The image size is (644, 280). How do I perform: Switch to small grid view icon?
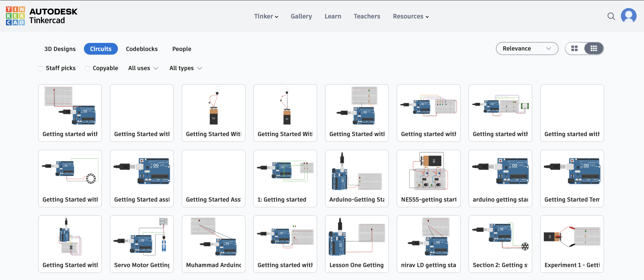click(x=594, y=48)
